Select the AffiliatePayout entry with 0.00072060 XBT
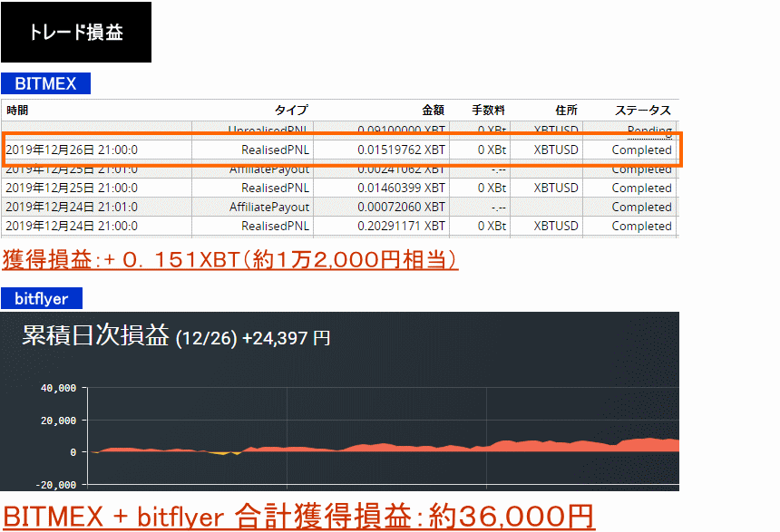780x532 pixels. pos(269,207)
